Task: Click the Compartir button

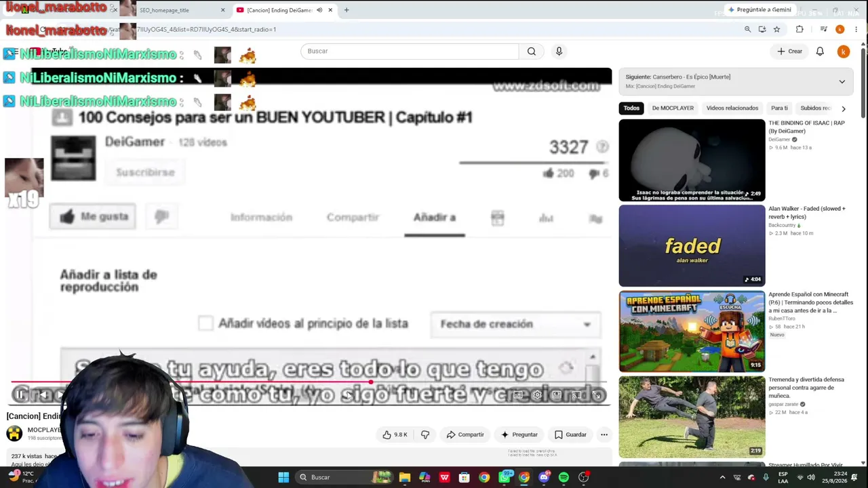Action: point(465,434)
